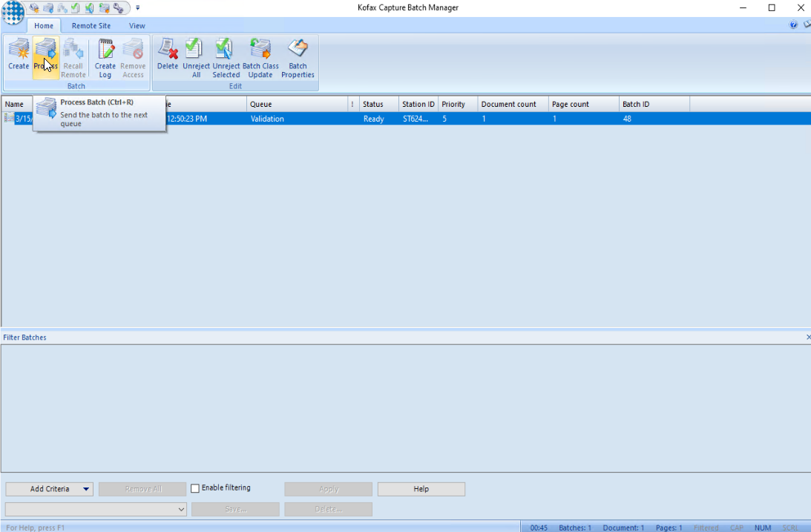Click the batch ID value 48
This screenshot has height=532, width=811.
627,119
